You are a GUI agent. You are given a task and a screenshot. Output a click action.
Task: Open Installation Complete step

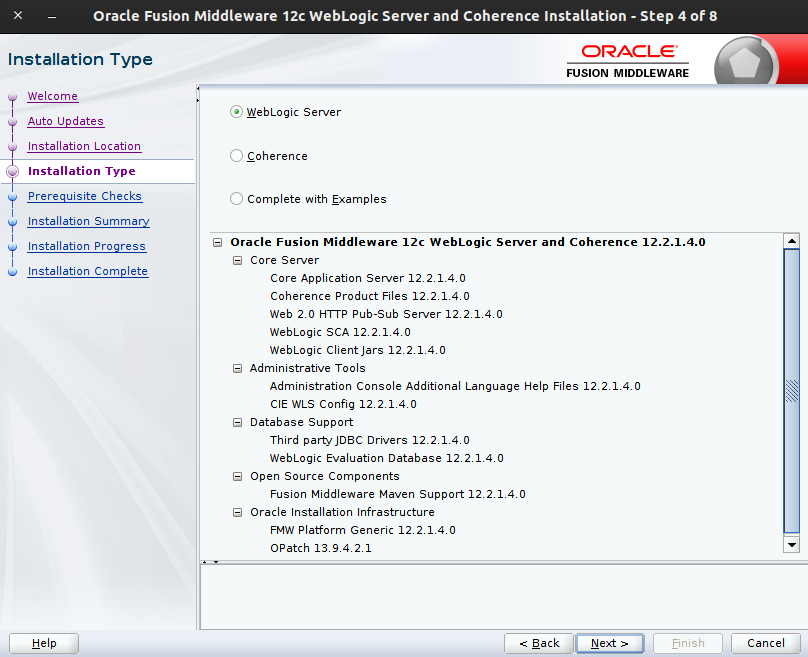coord(88,271)
